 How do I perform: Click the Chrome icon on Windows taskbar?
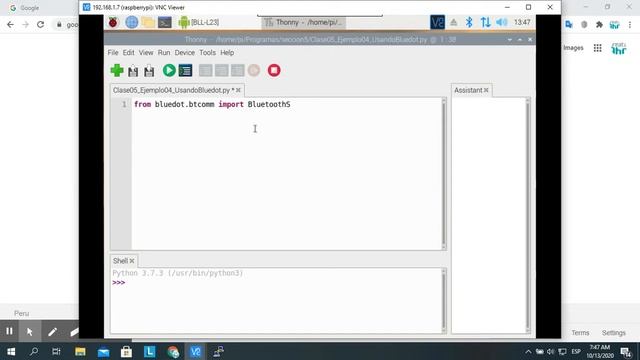click(173, 351)
